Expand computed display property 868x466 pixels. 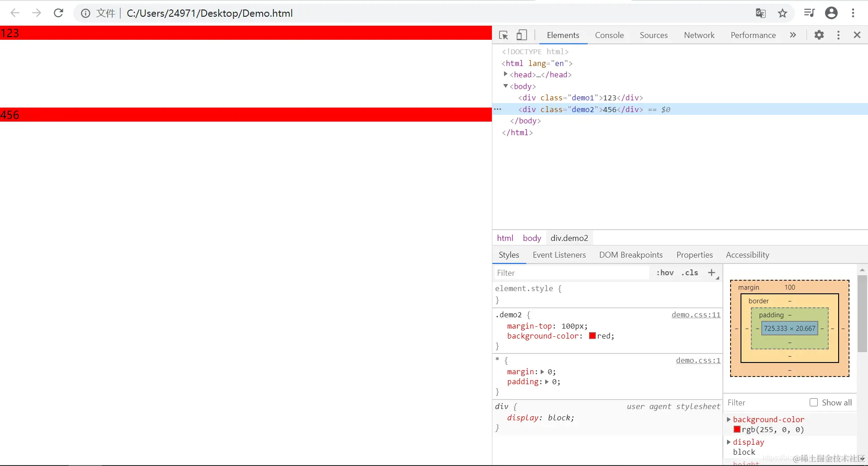coord(729,442)
